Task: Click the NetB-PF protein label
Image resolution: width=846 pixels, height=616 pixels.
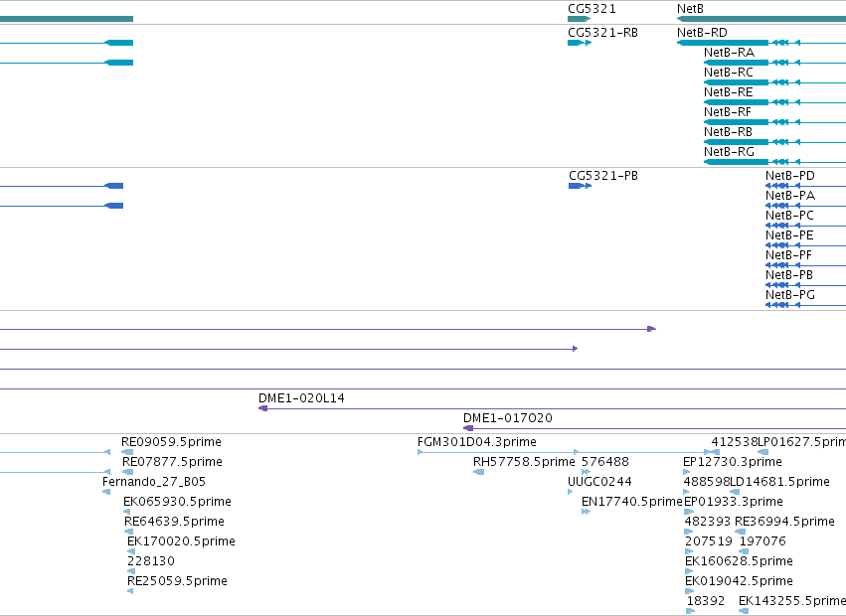Action: [x=788, y=255]
